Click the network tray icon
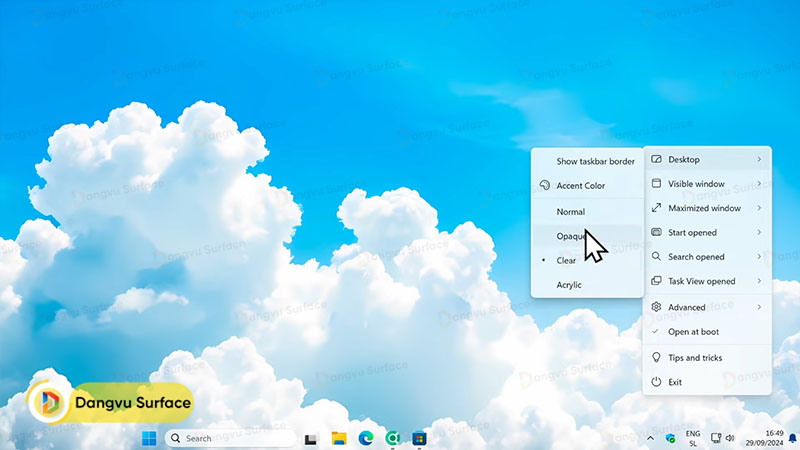 [x=716, y=438]
